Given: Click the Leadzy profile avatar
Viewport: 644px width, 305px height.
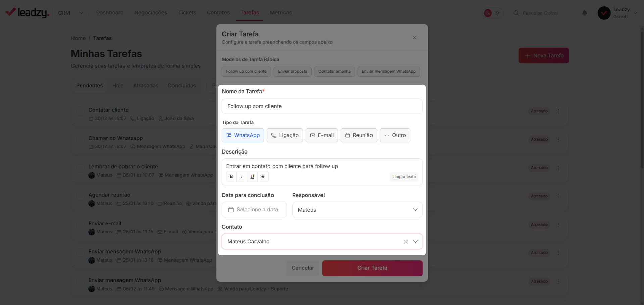Looking at the screenshot, I should coord(604,13).
